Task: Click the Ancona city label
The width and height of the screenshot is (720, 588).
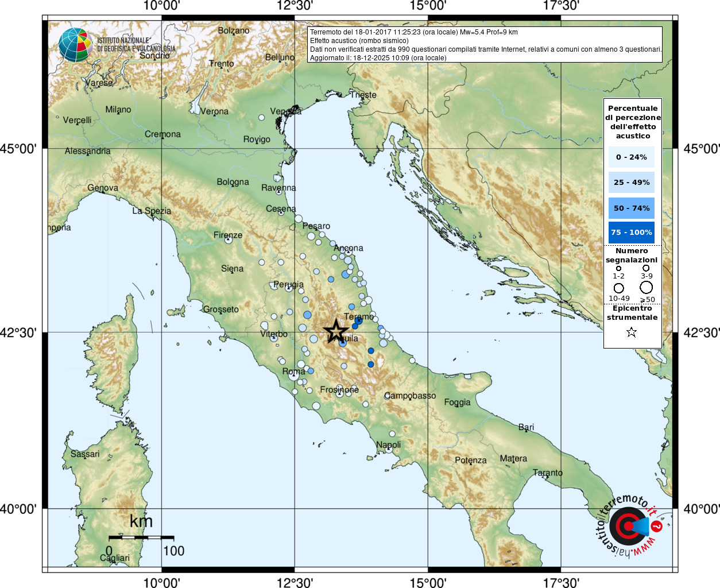Action: [349, 248]
